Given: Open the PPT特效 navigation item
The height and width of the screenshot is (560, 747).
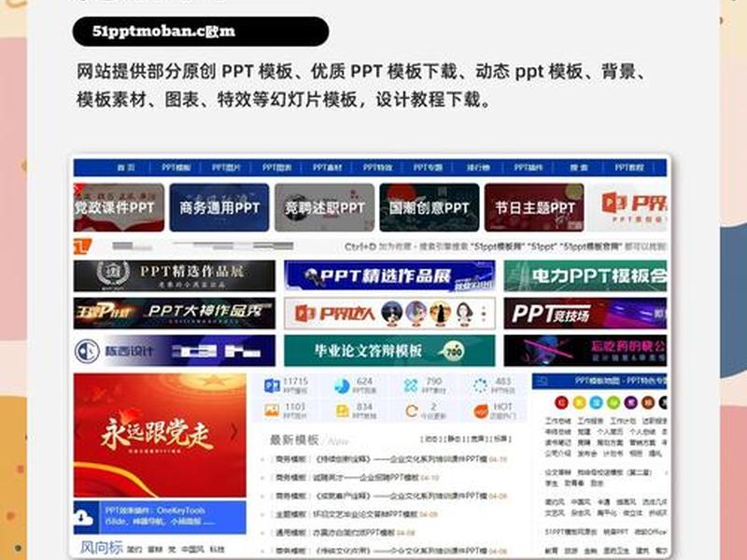Looking at the screenshot, I should pyautogui.click(x=378, y=168).
